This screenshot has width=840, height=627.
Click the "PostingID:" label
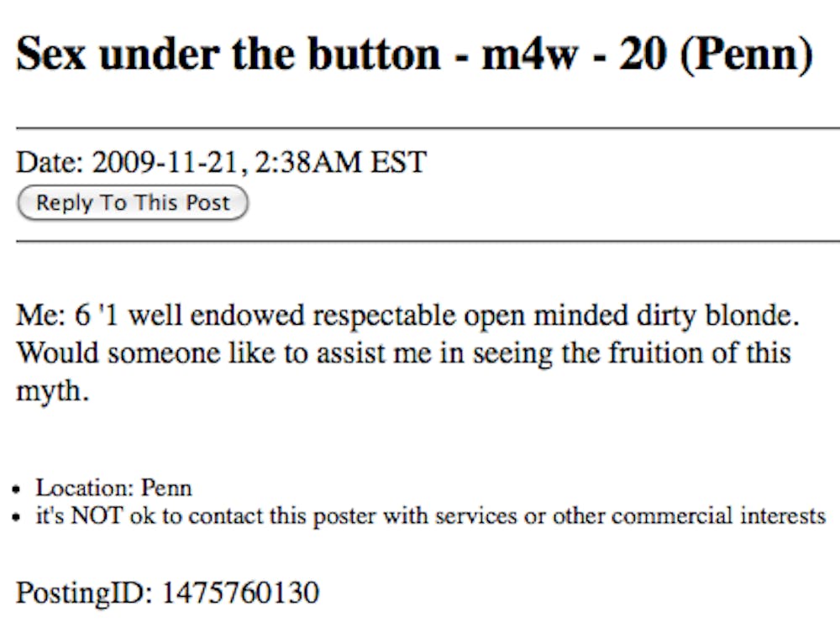83,593
